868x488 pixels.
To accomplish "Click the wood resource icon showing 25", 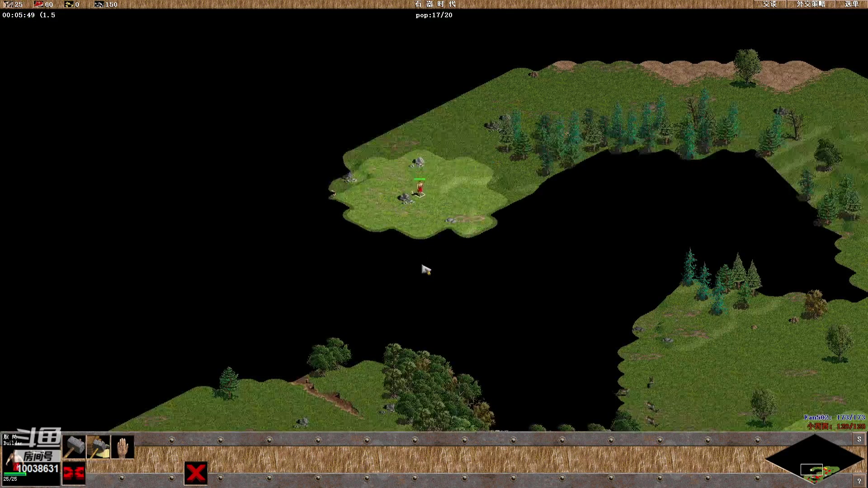I will pos(8,4).
